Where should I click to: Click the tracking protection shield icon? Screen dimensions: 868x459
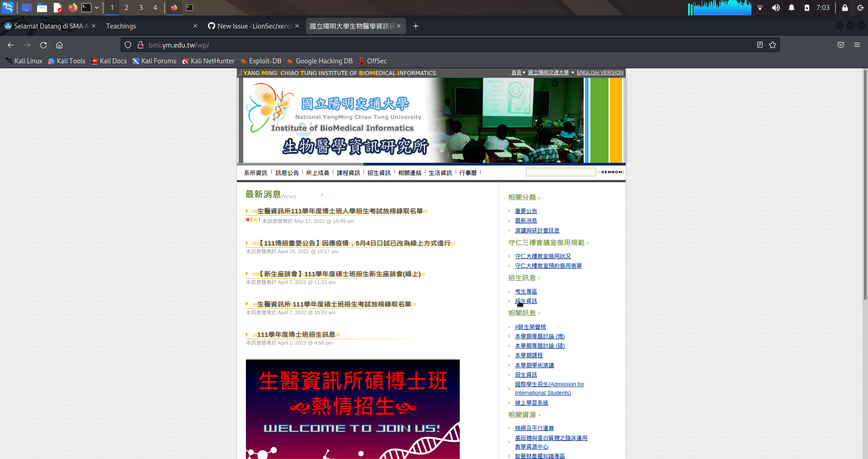point(128,45)
